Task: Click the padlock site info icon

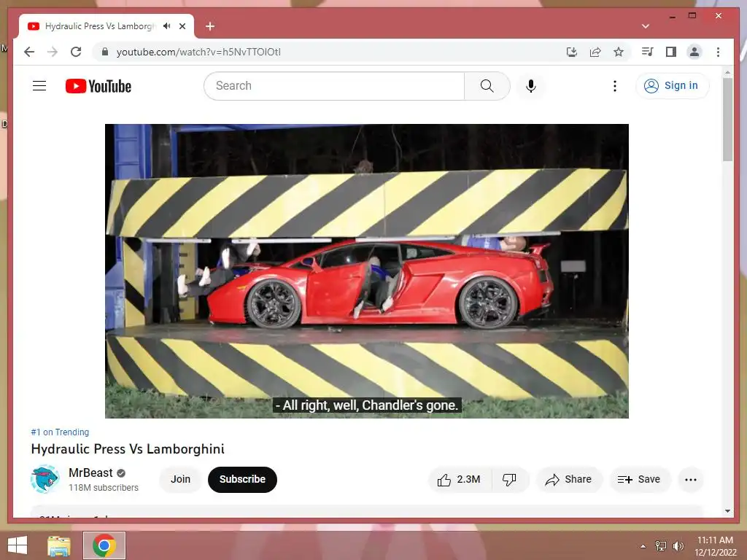Action: [x=105, y=52]
